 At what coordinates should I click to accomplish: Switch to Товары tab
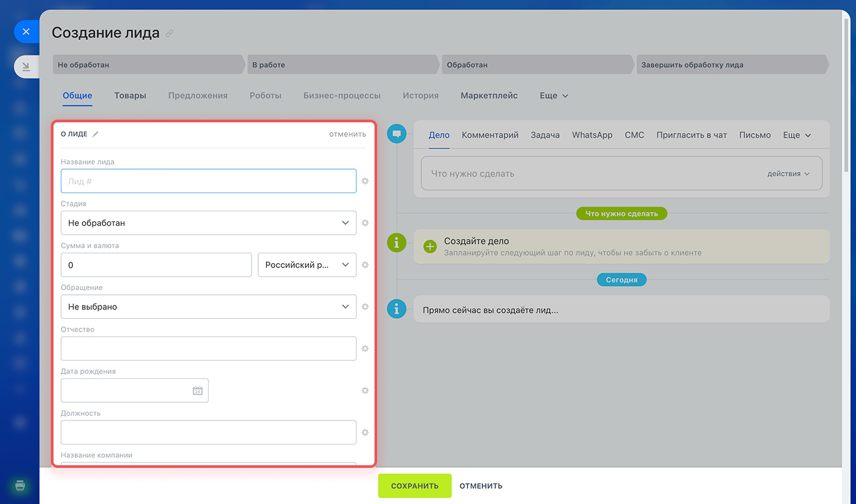(x=130, y=96)
